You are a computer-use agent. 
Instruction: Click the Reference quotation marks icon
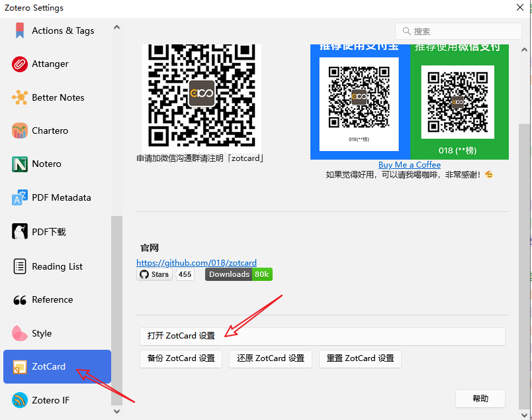pos(20,300)
